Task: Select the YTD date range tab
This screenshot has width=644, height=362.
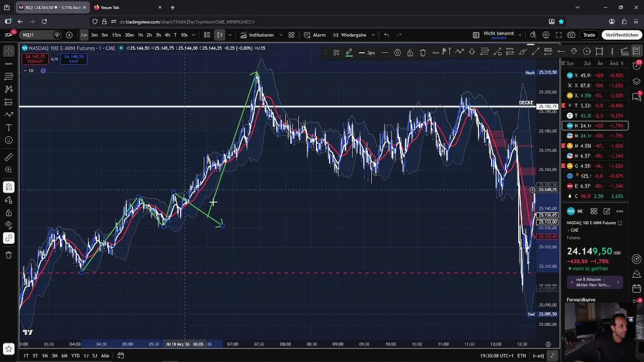Action: [x=75, y=355]
